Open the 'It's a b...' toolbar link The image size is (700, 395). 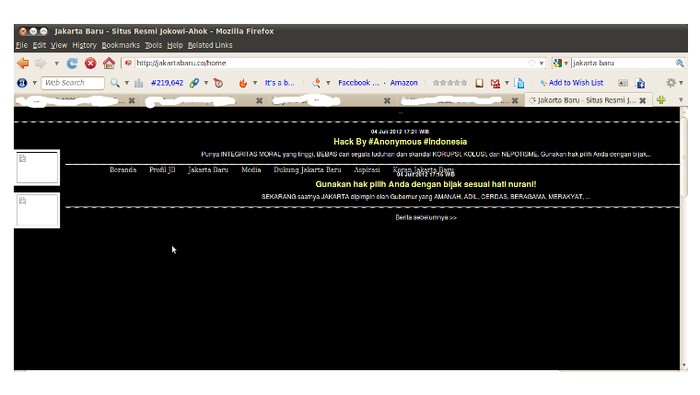pos(279,83)
